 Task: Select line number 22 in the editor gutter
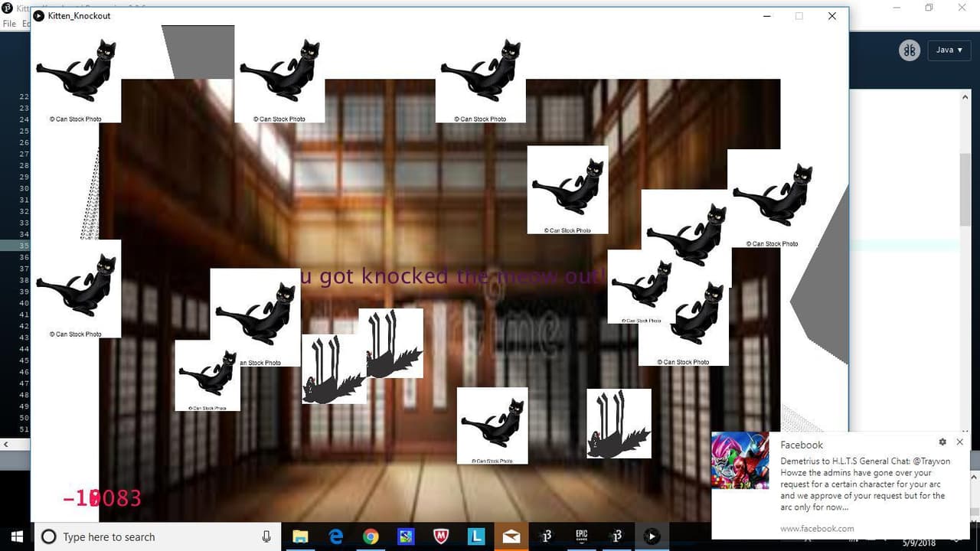click(x=24, y=96)
